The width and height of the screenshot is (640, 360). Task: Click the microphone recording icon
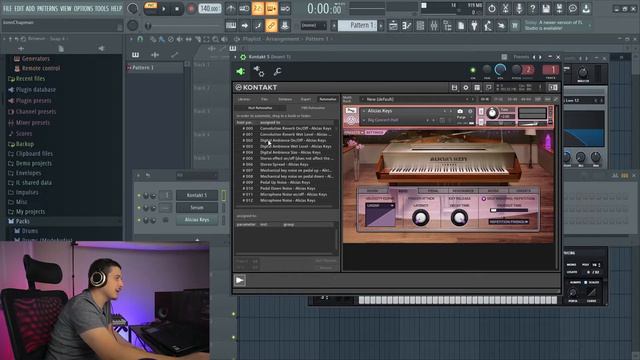click(519, 9)
